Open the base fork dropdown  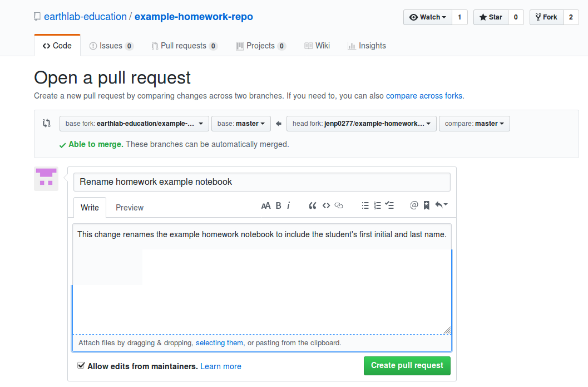point(134,124)
